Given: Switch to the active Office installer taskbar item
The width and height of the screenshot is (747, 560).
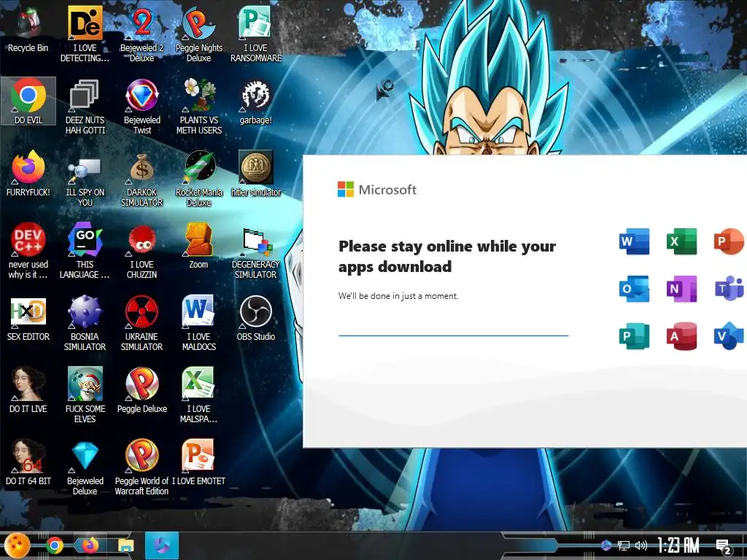Looking at the screenshot, I should (x=161, y=545).
